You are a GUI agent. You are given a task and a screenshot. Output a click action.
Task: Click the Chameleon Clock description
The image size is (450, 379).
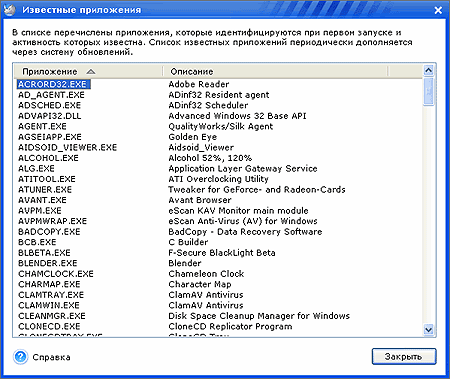206,274
